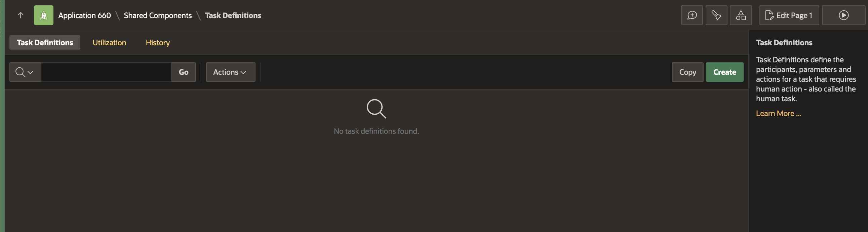This screenshot has width=868, height=232.
Task: Click the magnifier search column selector
Action: [25, 72]
